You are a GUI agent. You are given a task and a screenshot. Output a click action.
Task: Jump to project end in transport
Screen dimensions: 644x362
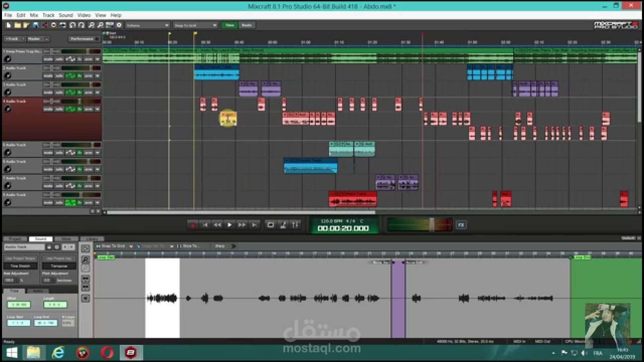(x=254, y=225)
